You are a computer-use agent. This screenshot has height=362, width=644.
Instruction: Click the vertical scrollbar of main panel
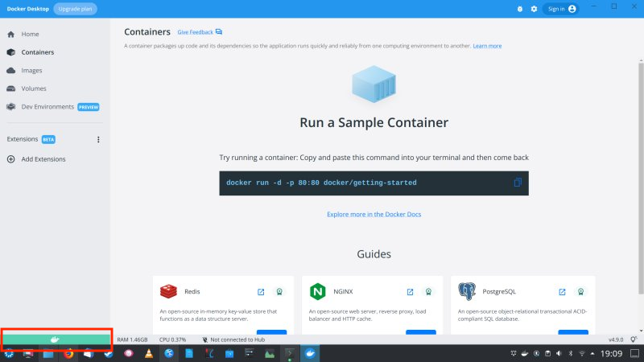pos(641,179)
